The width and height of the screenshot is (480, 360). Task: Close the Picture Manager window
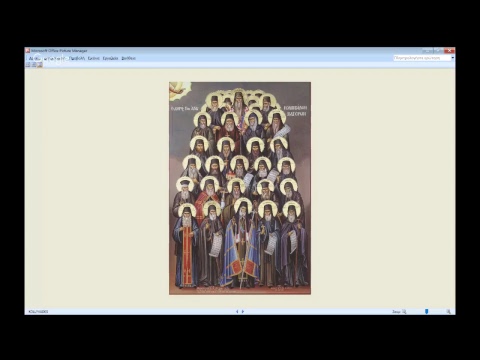(x=449, y=50)
